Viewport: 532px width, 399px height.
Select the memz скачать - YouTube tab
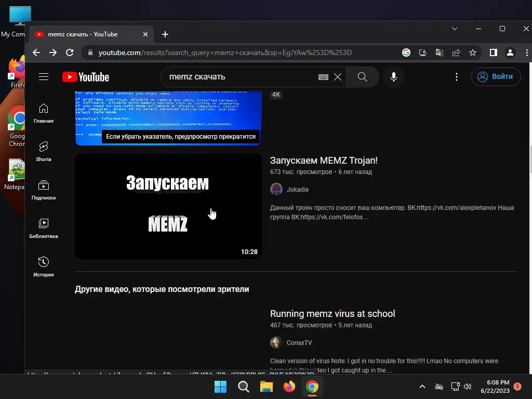click(91, 34)
